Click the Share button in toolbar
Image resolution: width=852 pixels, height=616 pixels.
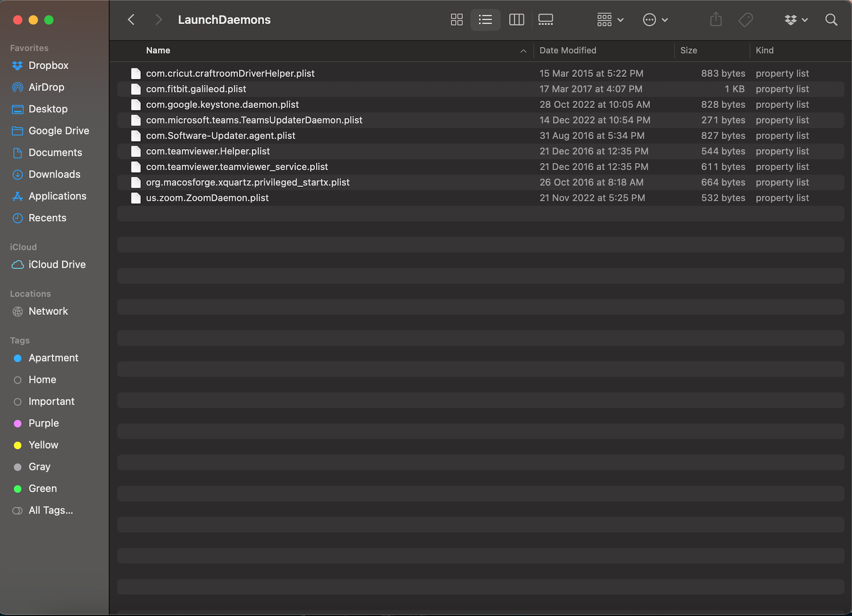[x=716, y=20]
